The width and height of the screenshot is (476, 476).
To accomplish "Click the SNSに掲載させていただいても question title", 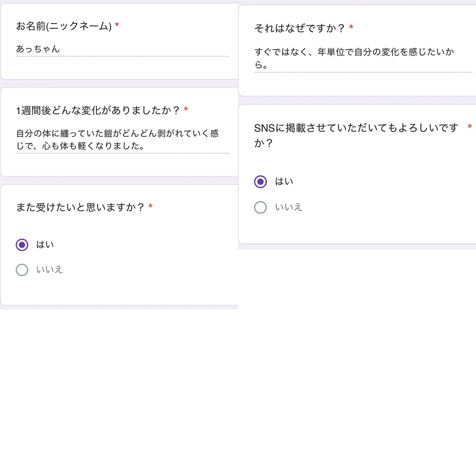I will click(x=356, y=135).
